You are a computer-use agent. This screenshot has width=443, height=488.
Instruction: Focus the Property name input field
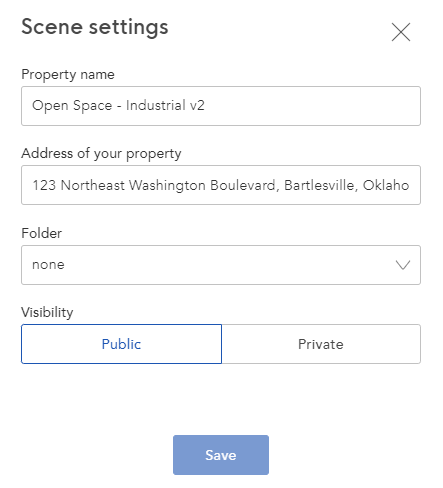[221, 106]
